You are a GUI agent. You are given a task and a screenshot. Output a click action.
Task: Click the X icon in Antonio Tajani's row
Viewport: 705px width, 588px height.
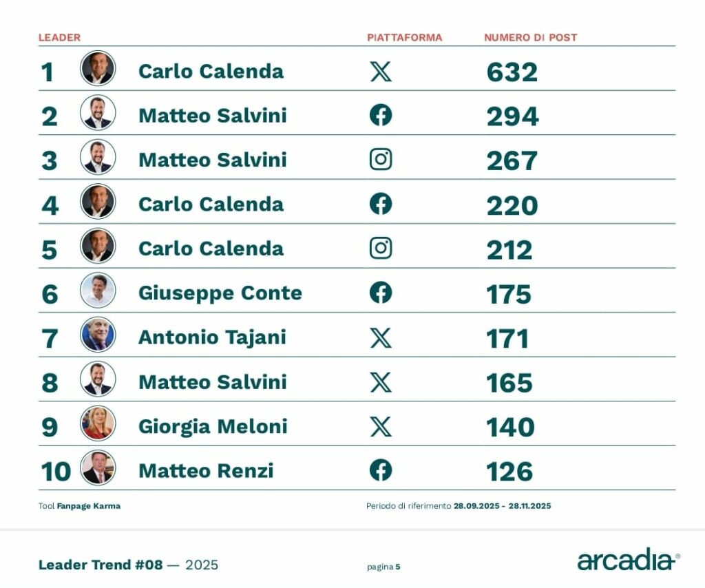tap(381, 337)
